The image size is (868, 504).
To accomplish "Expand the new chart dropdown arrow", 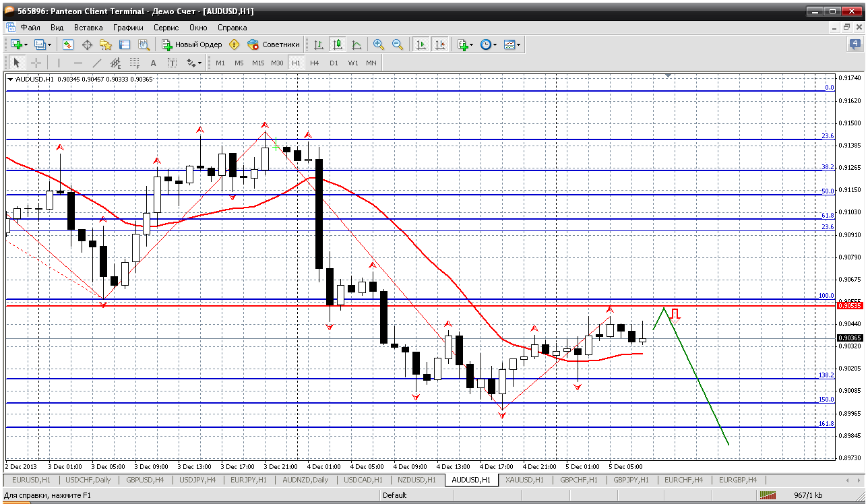I will [26, 44].
